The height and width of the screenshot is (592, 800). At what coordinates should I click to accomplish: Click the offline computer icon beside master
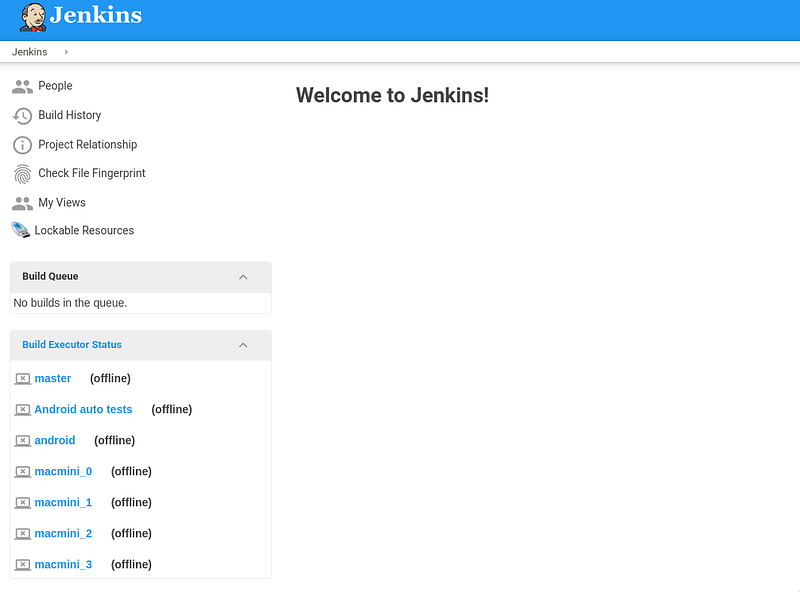tap(22, 379)
